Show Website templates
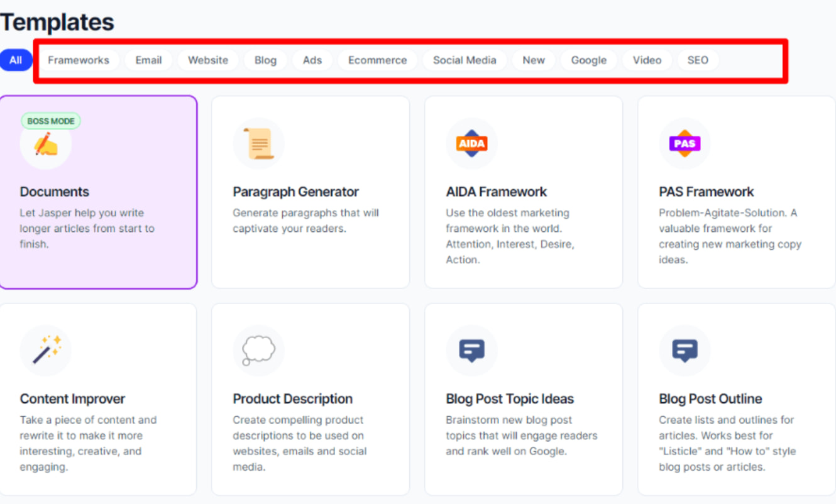 208,60
